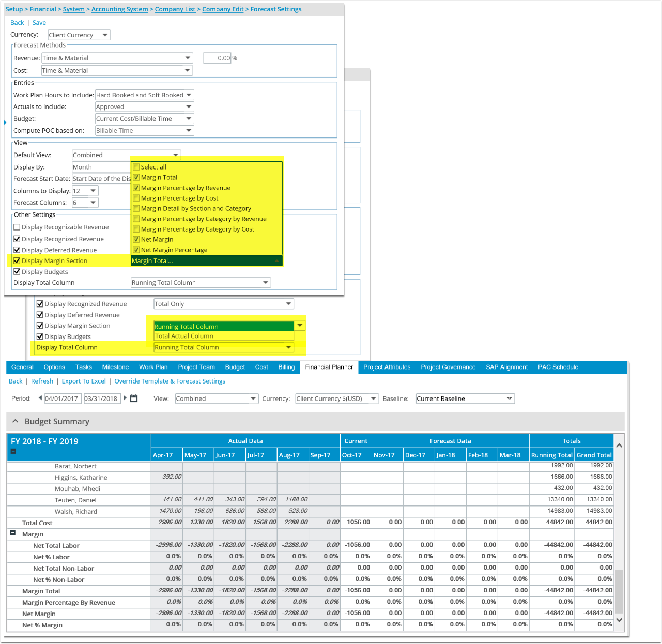Open Actuals to Include dropdown
The height and width of the screenshot is (644, 662).
145,106
